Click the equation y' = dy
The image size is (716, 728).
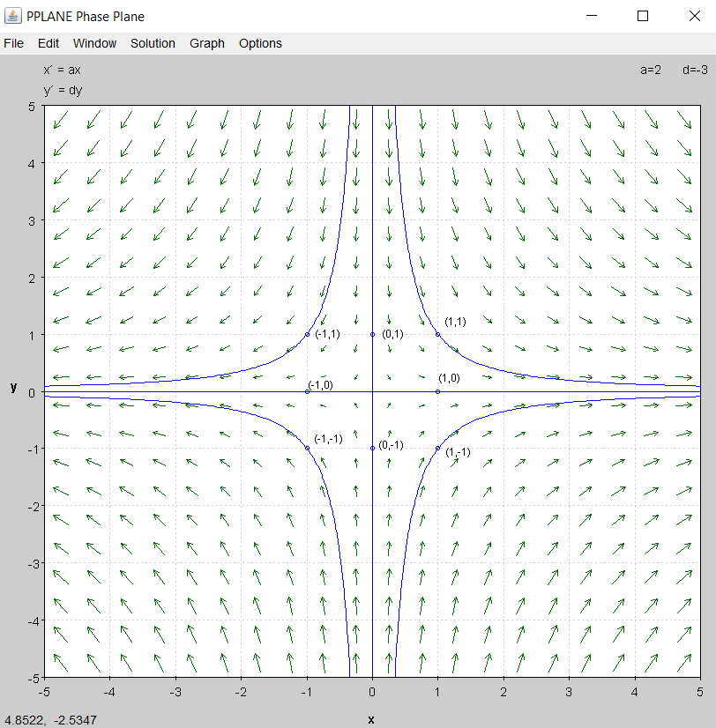tap(63, 90)
